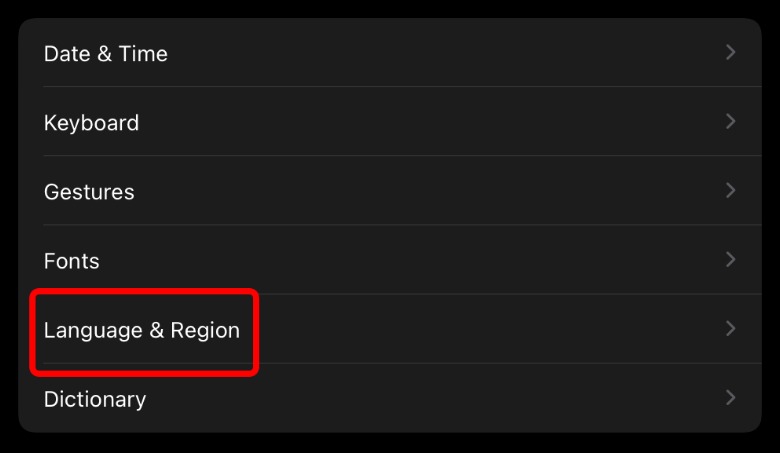Click the Keyboard row's chevron arrow
The width and height of the screenshot is (780, 453).
(731, 121)
